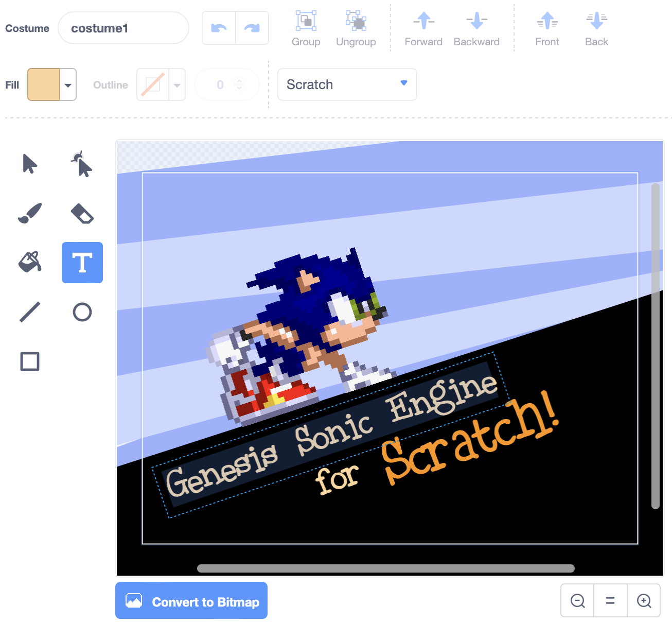The image size is (672, 622).
Task: Click the Group icon
Action: [x=306, y=21]
